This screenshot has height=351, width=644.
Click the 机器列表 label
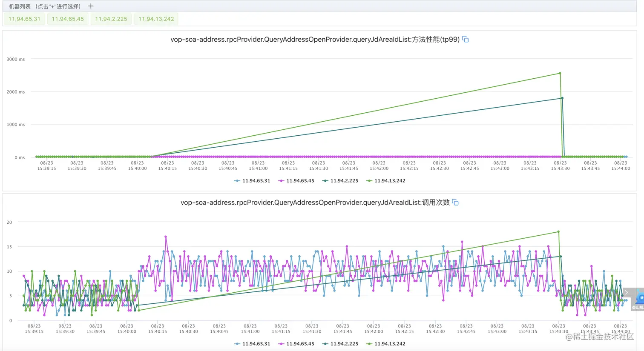pos(20,6)
